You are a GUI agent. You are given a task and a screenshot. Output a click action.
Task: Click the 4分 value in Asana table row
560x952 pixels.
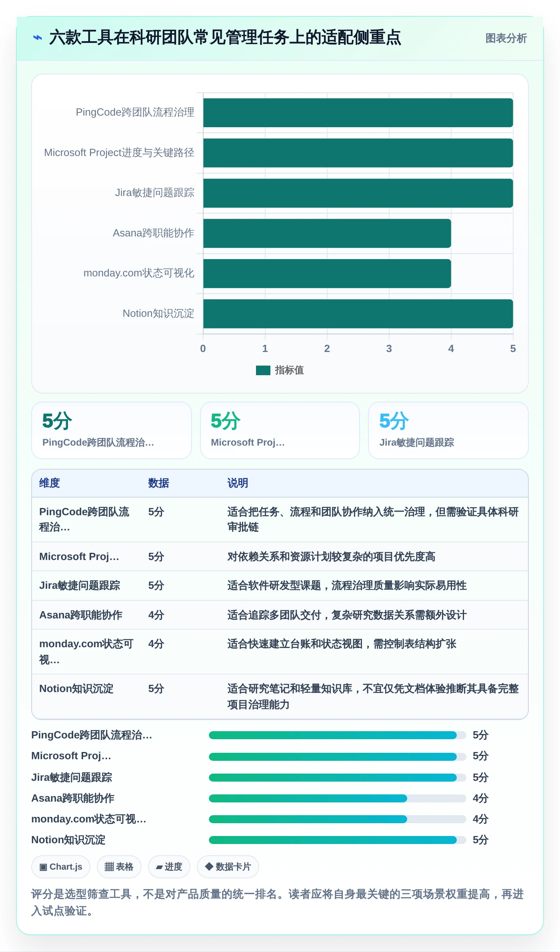(x=156, y=615)
